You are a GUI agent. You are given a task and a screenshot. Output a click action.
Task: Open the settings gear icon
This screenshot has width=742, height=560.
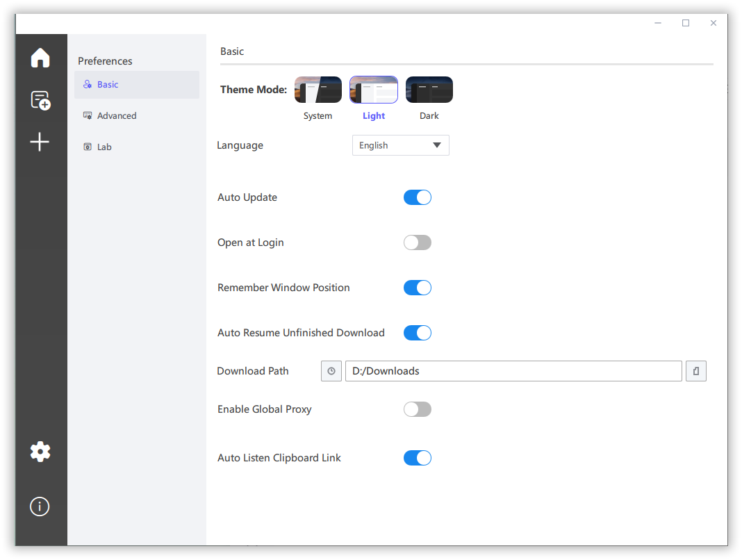tap(40, 452)
